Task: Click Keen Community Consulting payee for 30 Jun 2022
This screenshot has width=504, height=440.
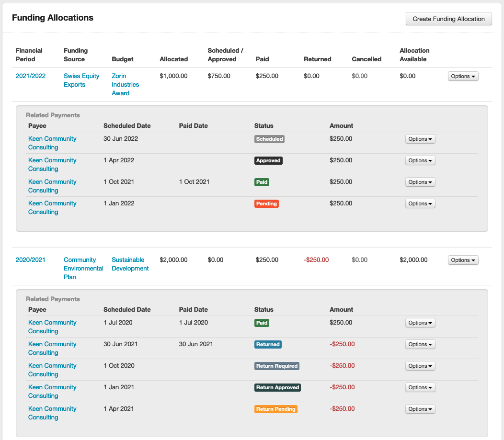Action: click(x=52, y=143)
